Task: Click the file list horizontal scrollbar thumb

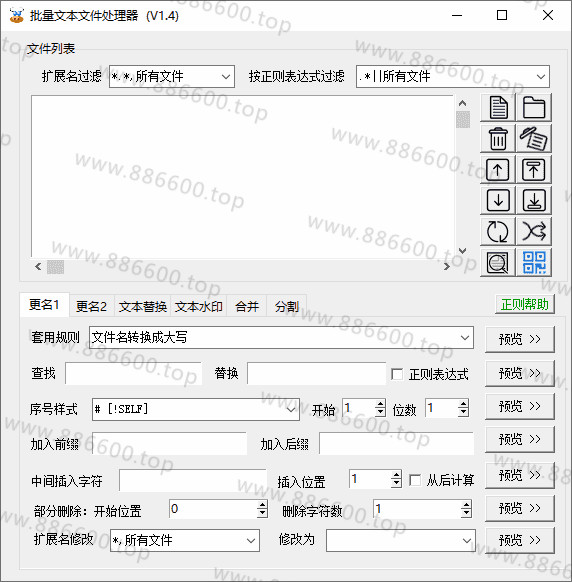Action: click(55, 267)
